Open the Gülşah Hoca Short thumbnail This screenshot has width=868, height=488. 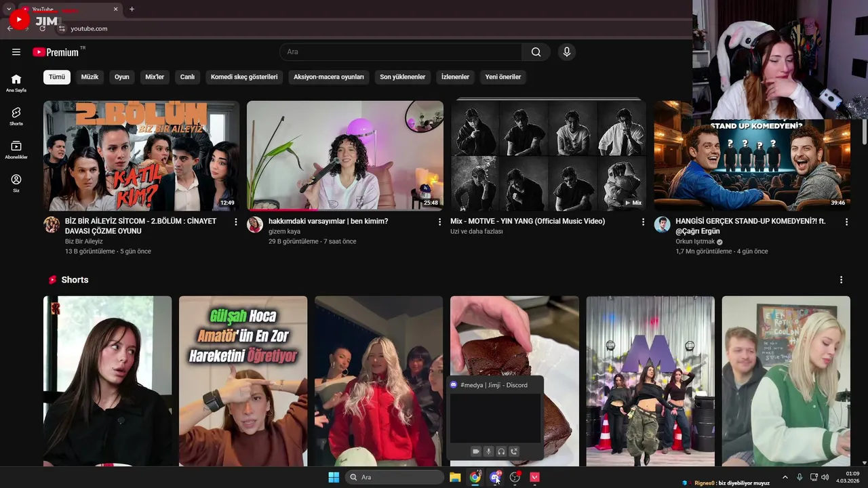243,381
